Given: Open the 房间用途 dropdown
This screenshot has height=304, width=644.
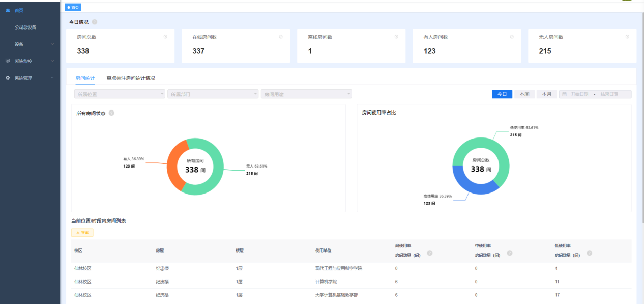Looking at the screenshot, I should pyautogui.click(x=306, y=94).
